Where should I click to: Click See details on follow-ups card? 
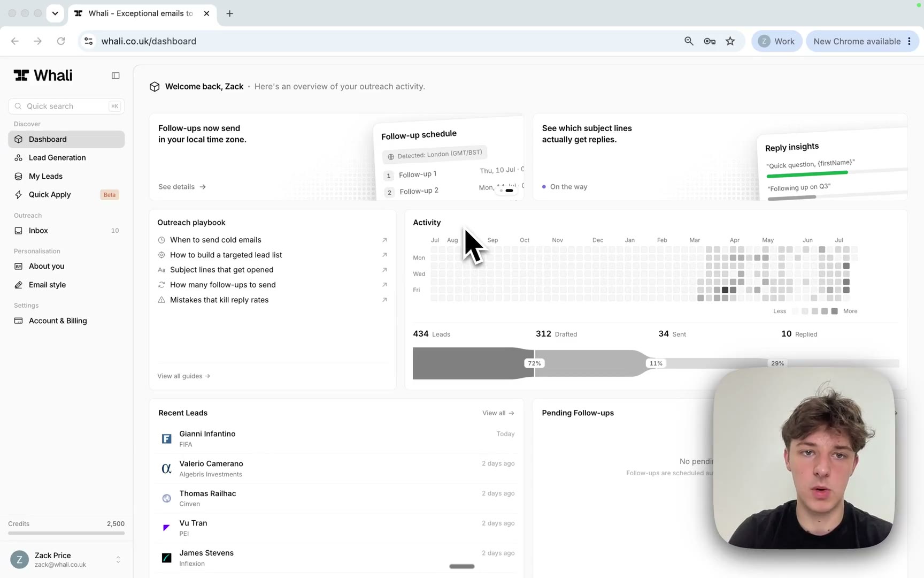point(182,187)
